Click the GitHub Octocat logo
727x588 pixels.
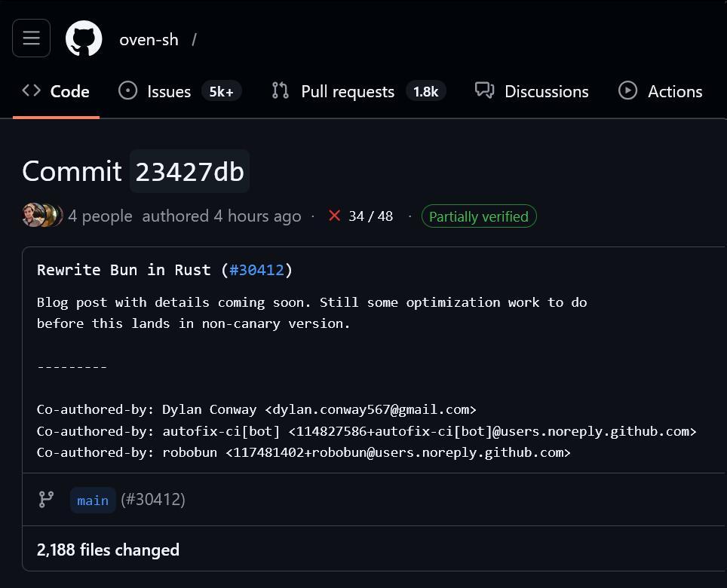tap(84, 38)
